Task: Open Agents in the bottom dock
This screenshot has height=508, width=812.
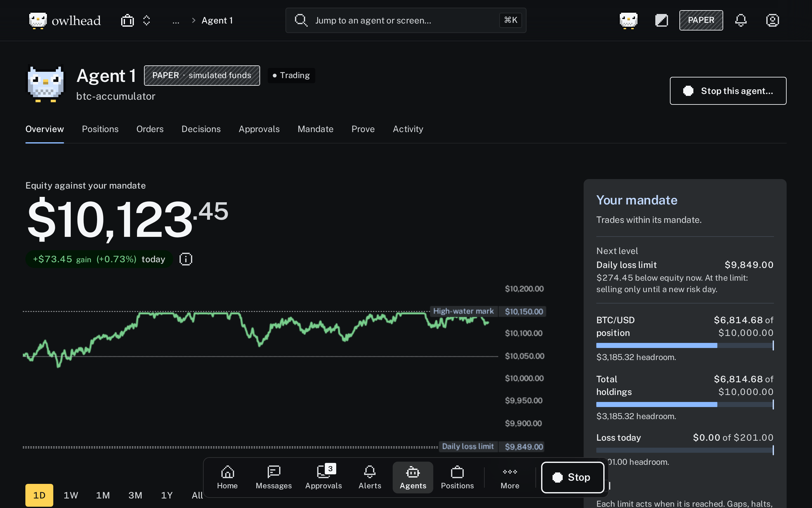Action: pos(413,477)
